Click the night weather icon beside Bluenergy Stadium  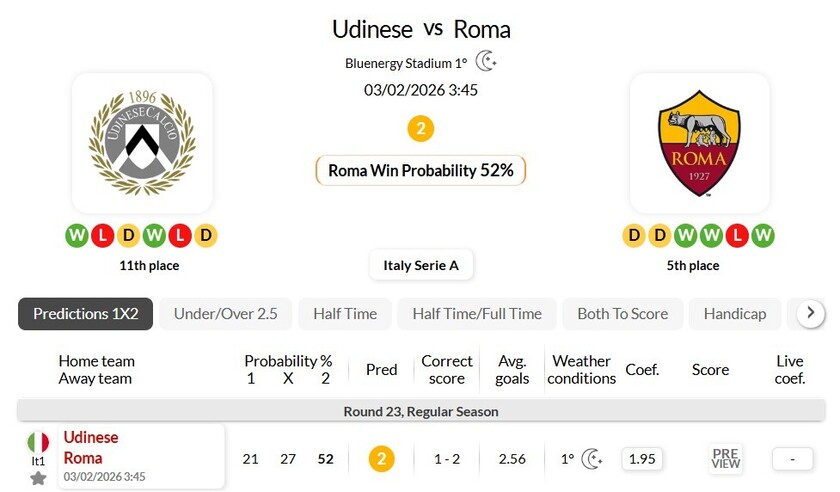point(486,62)
